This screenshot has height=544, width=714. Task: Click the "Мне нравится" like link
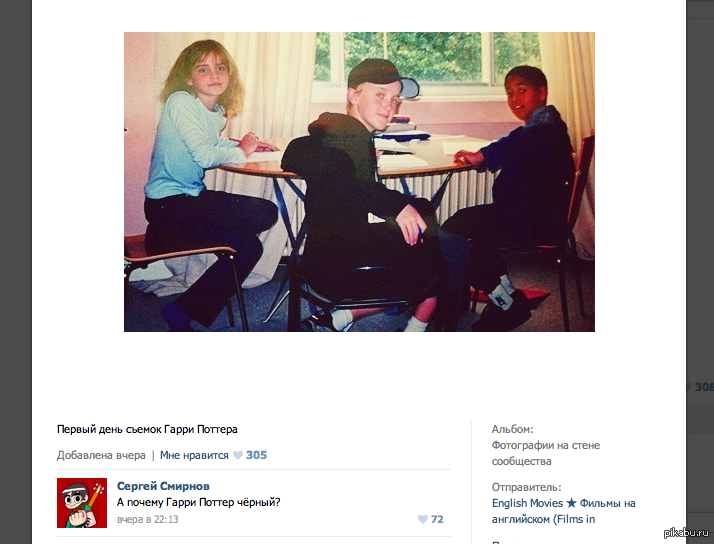click(194, 455)
